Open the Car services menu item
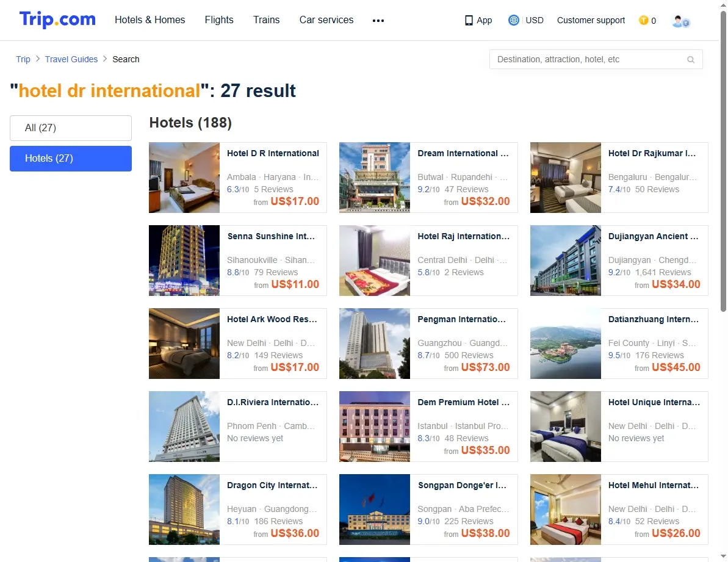Viewport: 728px width, 562px height. pos(326,20)
